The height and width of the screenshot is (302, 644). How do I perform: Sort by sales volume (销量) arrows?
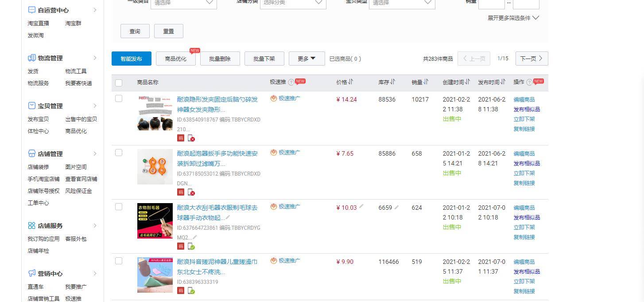426,82
